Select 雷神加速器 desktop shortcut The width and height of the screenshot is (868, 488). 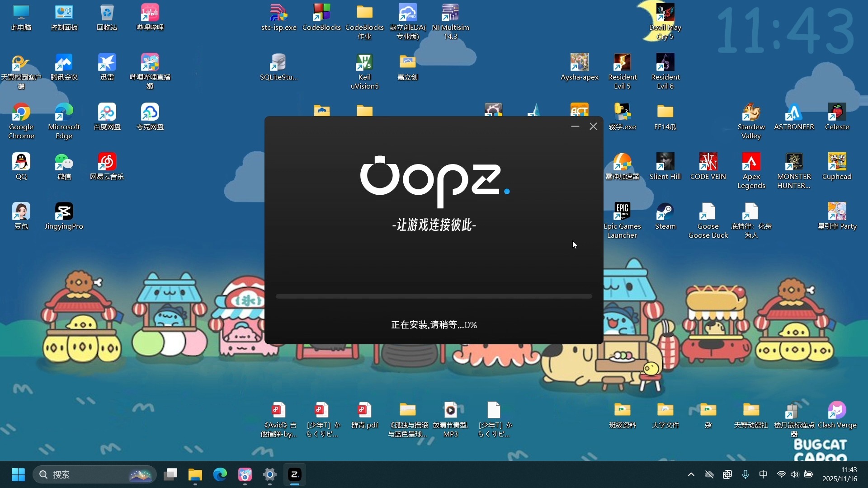point(623,167)
